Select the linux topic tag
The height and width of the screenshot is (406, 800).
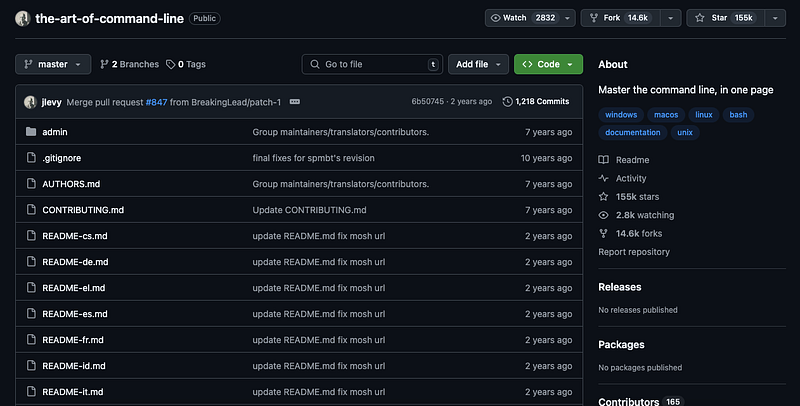click(x=704, y=115)
